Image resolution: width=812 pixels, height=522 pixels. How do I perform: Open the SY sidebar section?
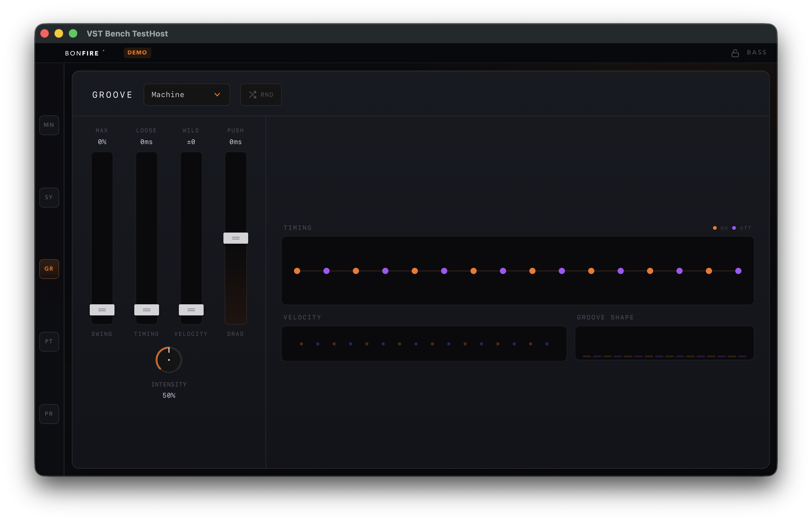[49, 197]
